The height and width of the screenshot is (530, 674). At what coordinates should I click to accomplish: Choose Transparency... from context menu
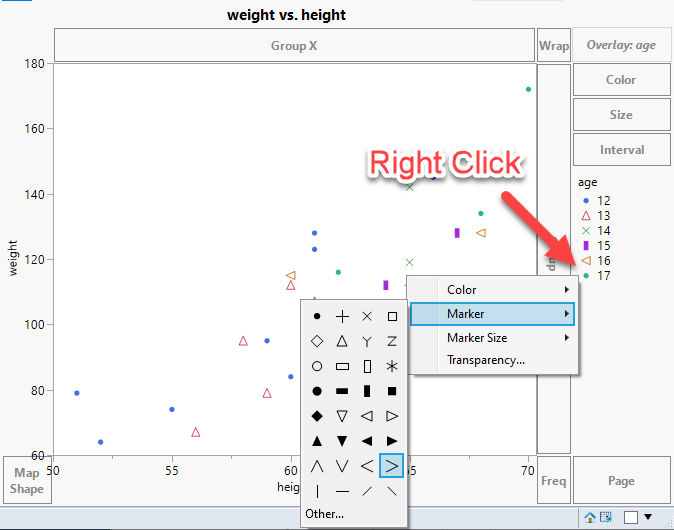(x=492, y=360)
